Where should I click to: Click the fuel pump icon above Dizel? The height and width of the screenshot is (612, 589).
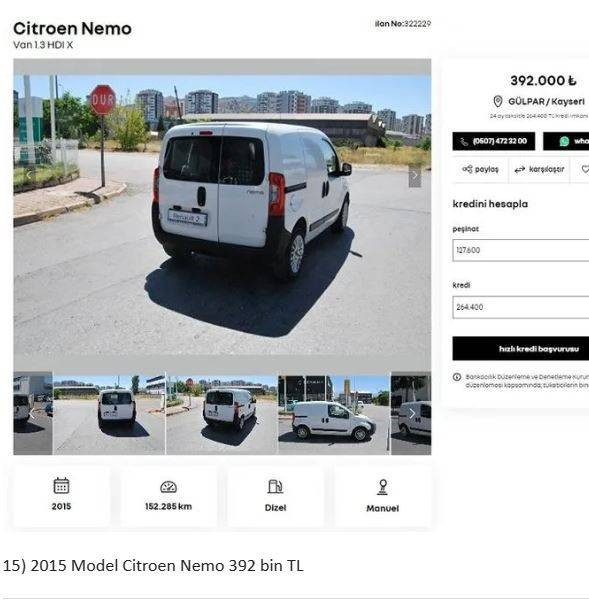(x=276, y=487)
